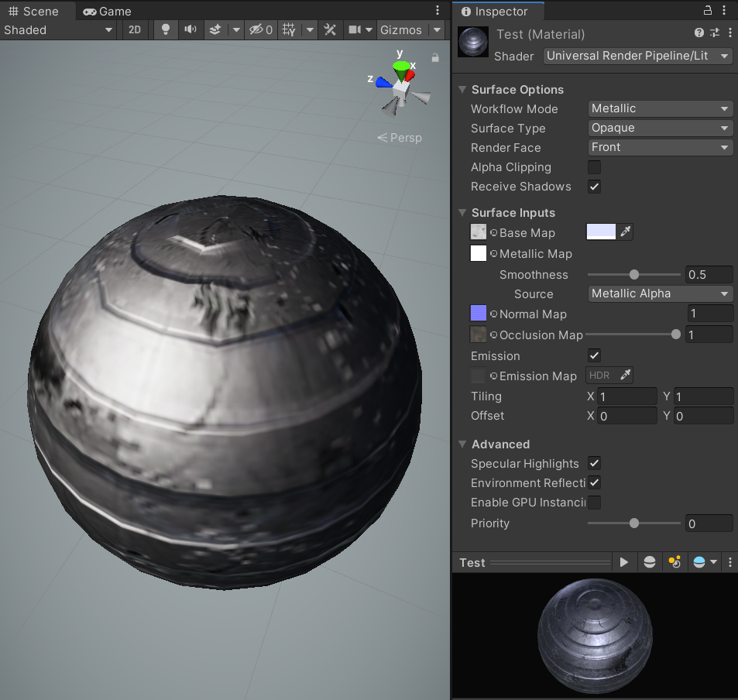Toggle scene lighting with the lightbulb icon
Viewport: 738px width, 700px height.
click(x=165, y=29)
